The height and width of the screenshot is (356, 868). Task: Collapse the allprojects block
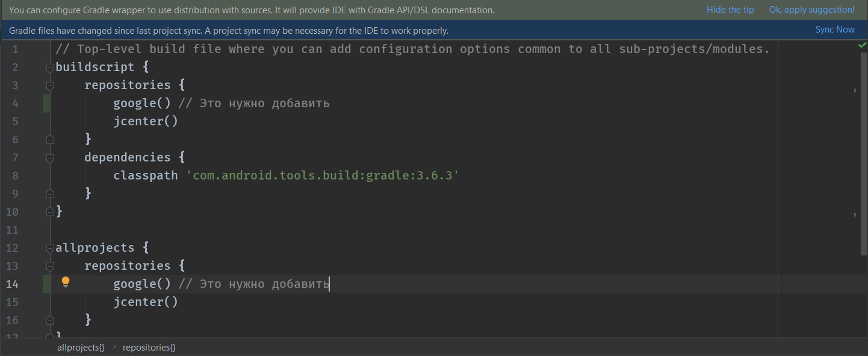pos(50,248)
